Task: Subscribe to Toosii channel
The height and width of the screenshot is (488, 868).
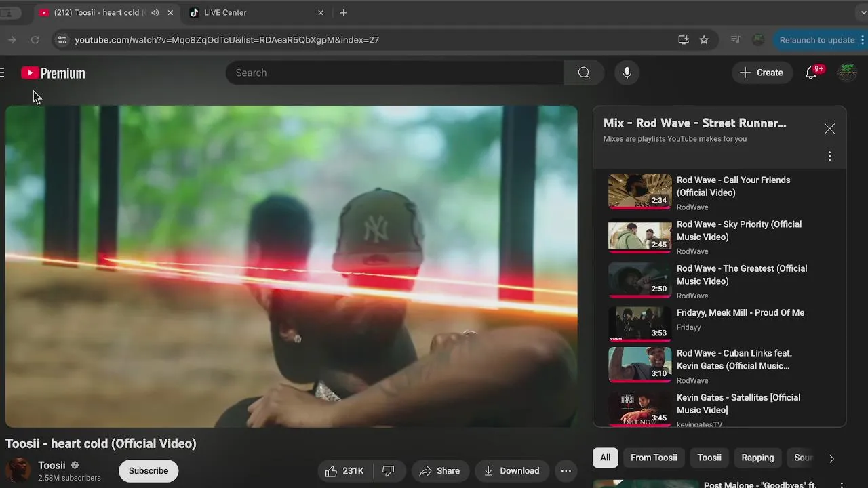Action: pos(149,471)
